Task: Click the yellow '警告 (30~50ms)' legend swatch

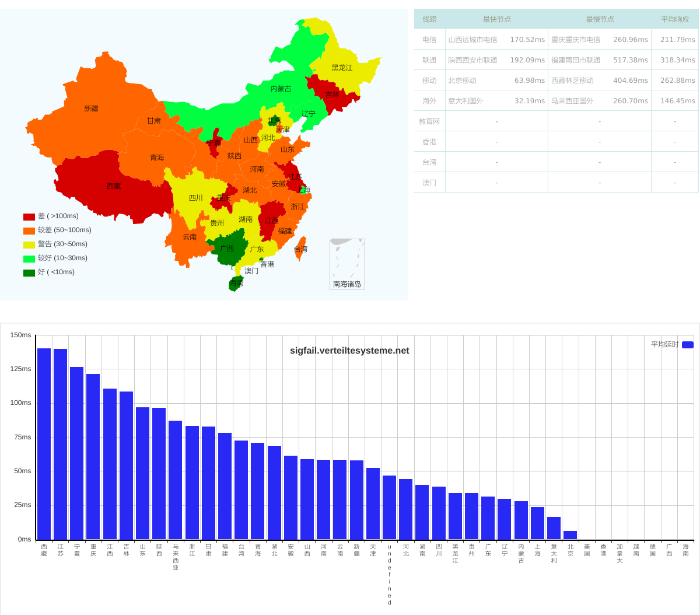Action: 29,244
